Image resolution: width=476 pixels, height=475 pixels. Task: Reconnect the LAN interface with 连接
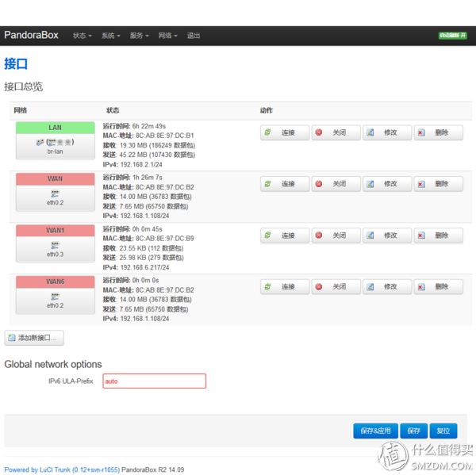(285, 132)
